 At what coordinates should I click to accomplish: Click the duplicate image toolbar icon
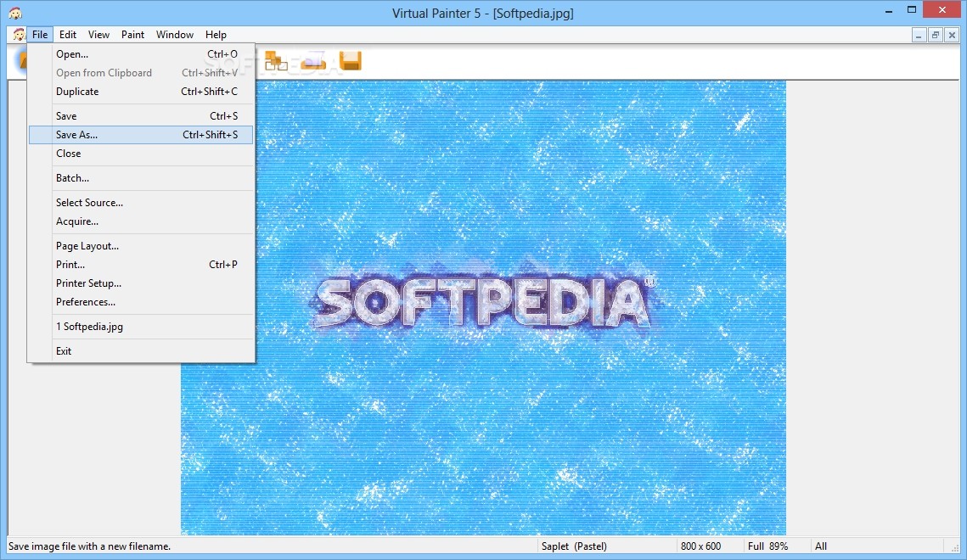(276, 61)
